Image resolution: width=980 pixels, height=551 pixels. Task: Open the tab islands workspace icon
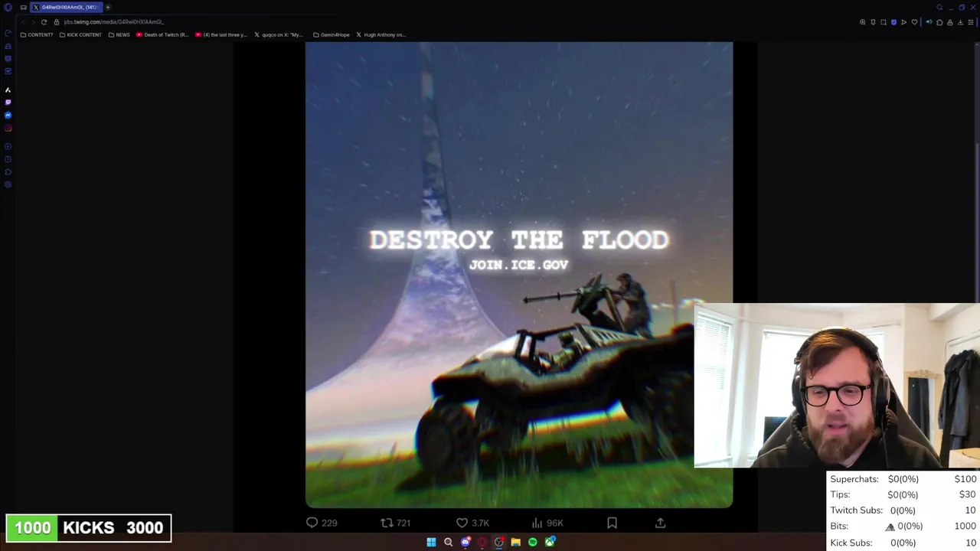[x=23, y=8]
